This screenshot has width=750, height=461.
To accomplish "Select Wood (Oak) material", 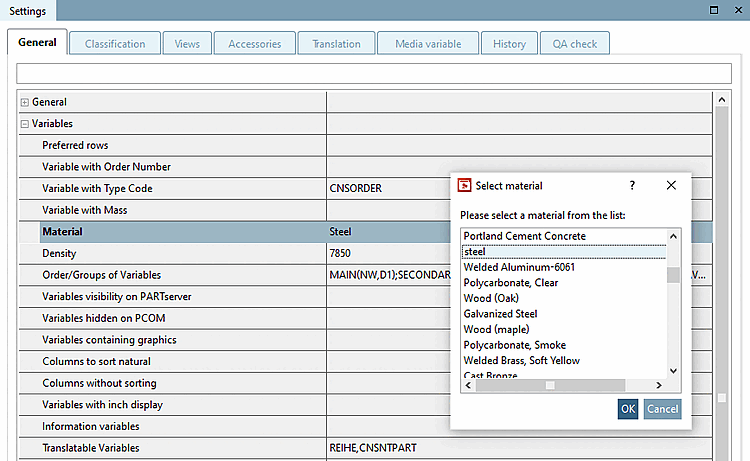I will pyautogui.click(x=491, y=298).
